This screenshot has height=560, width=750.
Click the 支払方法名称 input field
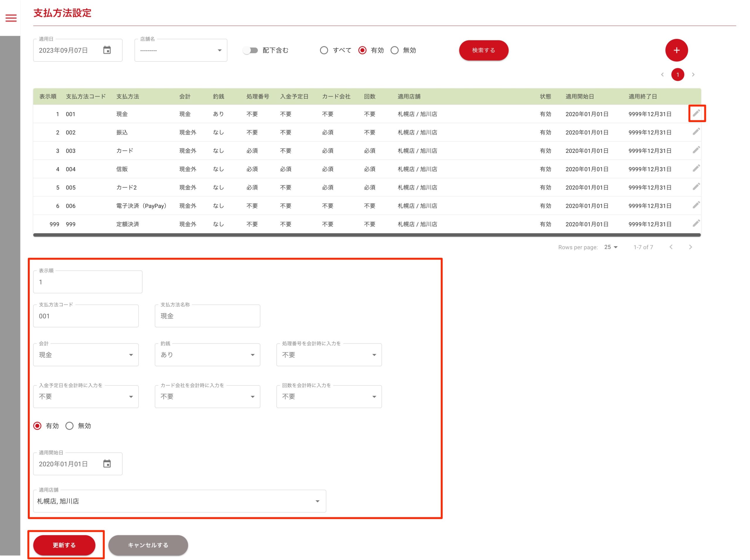207,316
